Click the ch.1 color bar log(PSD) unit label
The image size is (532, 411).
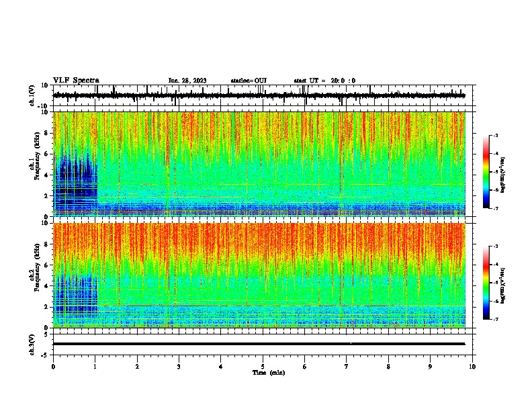pos(503,175)
